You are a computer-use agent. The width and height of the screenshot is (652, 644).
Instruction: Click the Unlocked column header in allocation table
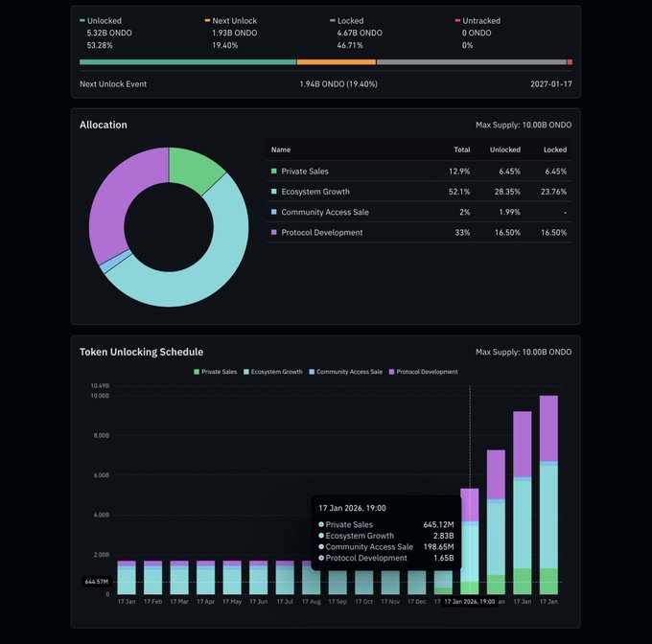(504, 149)
